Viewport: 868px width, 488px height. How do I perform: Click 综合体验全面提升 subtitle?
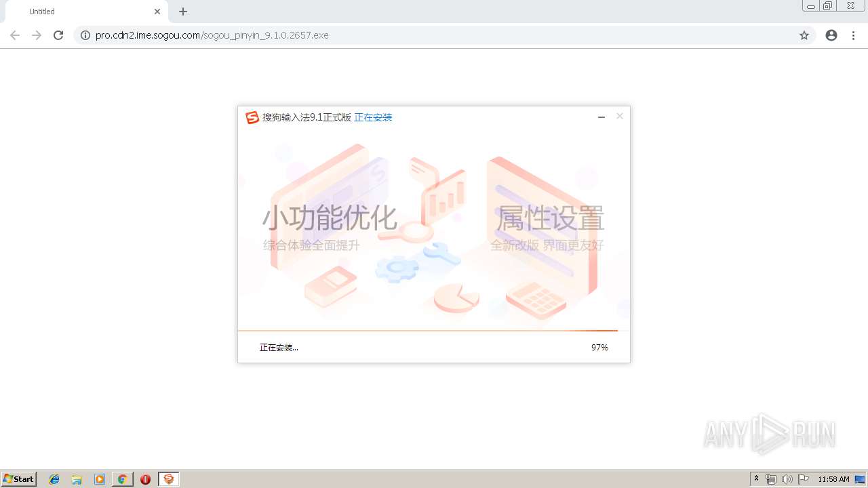pos(311,245)
